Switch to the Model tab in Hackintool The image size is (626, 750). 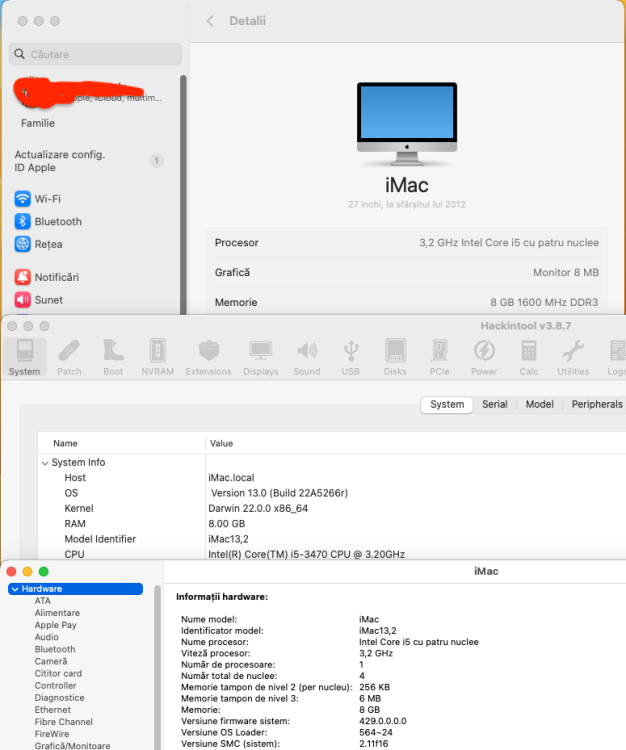click(539, 404)
